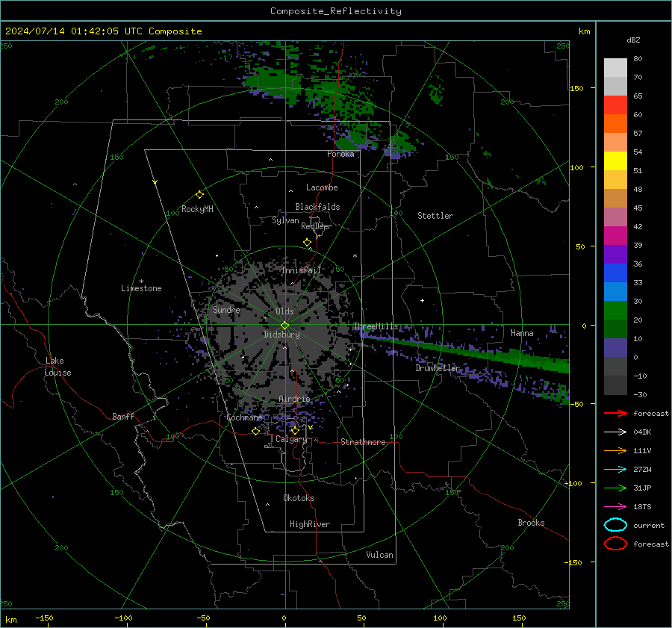Click the magenta 18TS arrow icon
Viewport: 672px width, 628px height.
point(615,507)
